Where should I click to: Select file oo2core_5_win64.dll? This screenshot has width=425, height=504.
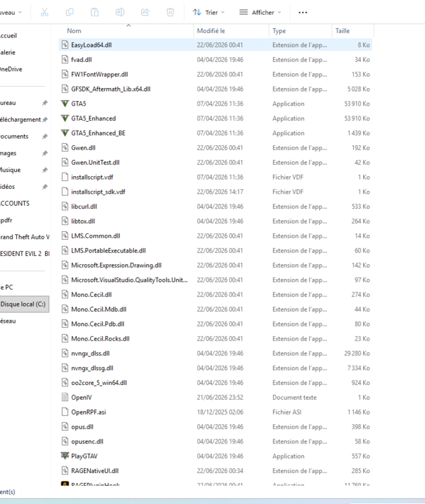[x=215, y=382]
